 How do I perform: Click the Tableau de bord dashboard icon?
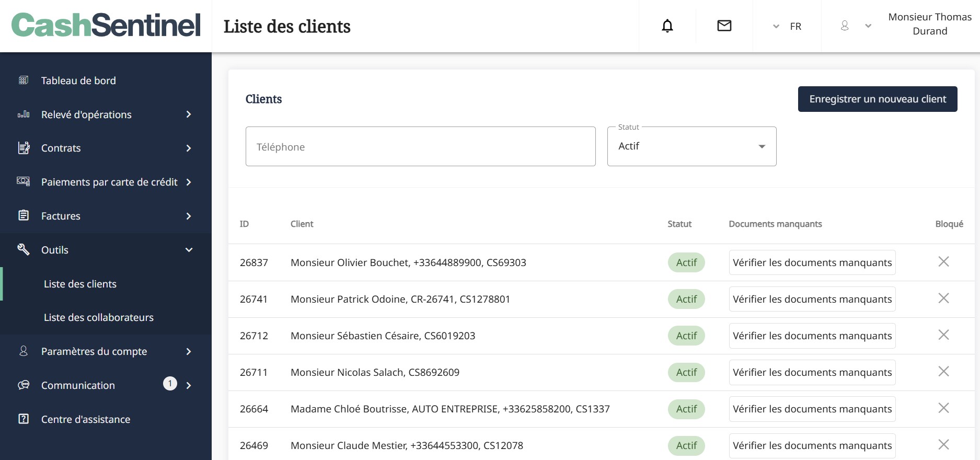(x=24, y=80)
